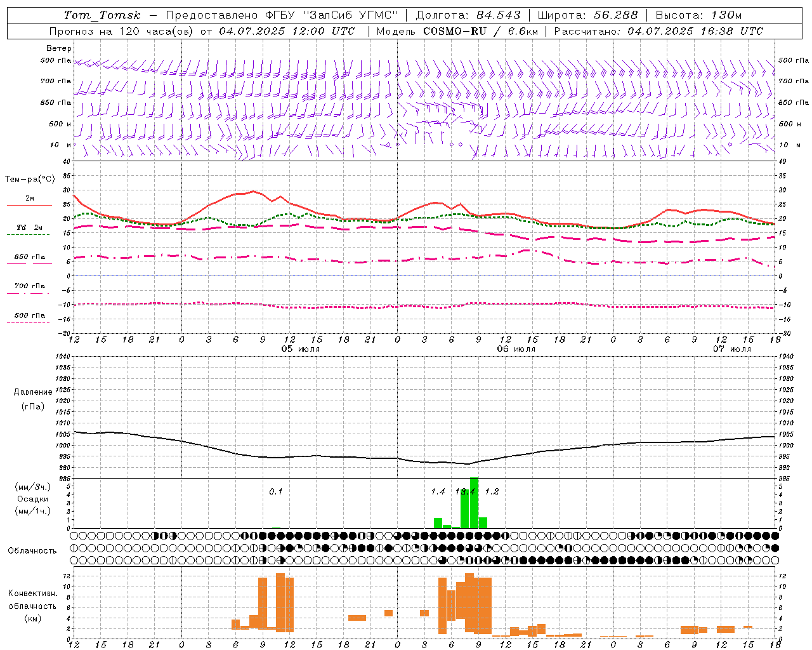This screenshot has width=812, height=650.
Task: Click the Ветер wind panel label
Action: (58, 48)
